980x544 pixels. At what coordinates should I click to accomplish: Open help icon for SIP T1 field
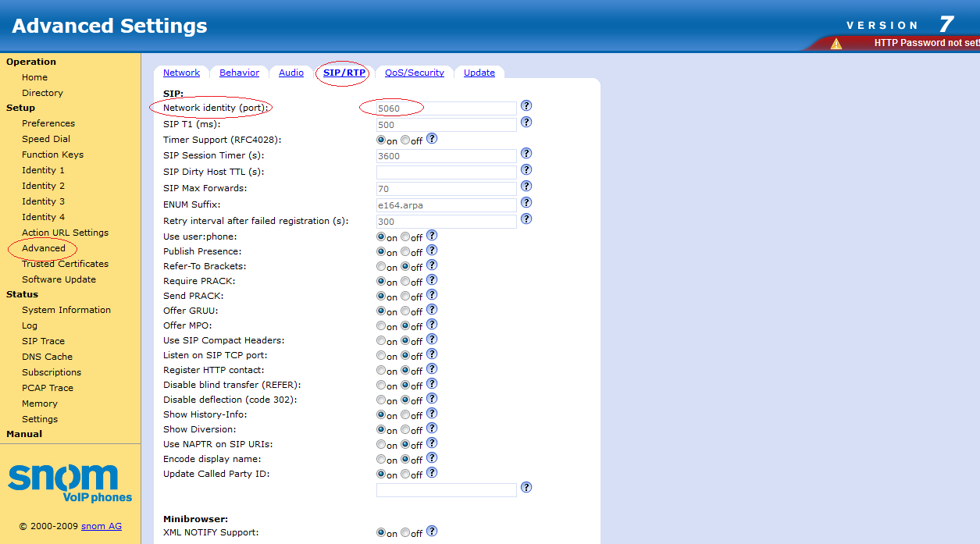pos(526,123)
